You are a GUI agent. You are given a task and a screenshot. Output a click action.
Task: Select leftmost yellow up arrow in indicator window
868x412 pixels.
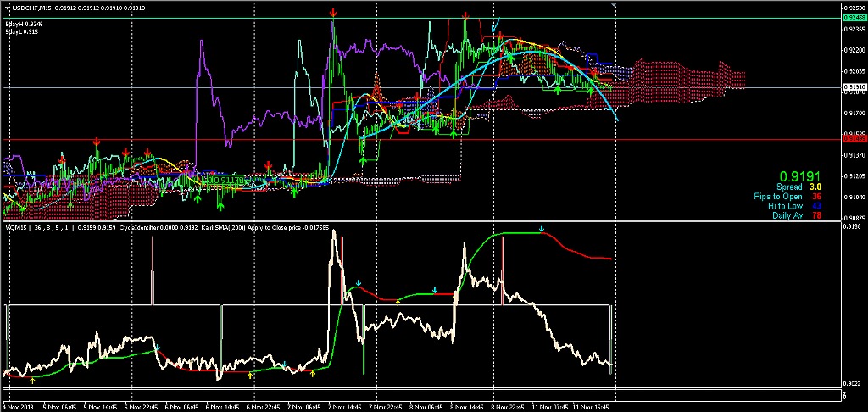(32, 381)
